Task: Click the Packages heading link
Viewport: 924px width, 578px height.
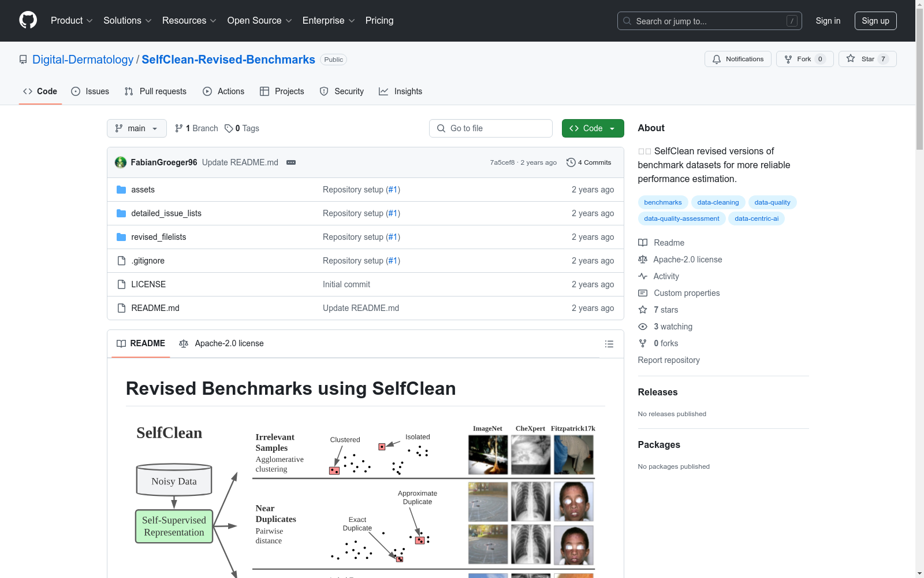Action: 659,444
